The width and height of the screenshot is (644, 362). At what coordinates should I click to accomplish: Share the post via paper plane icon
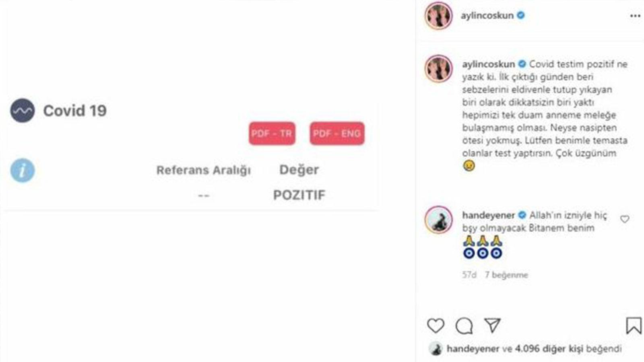(x=492, y=325)
